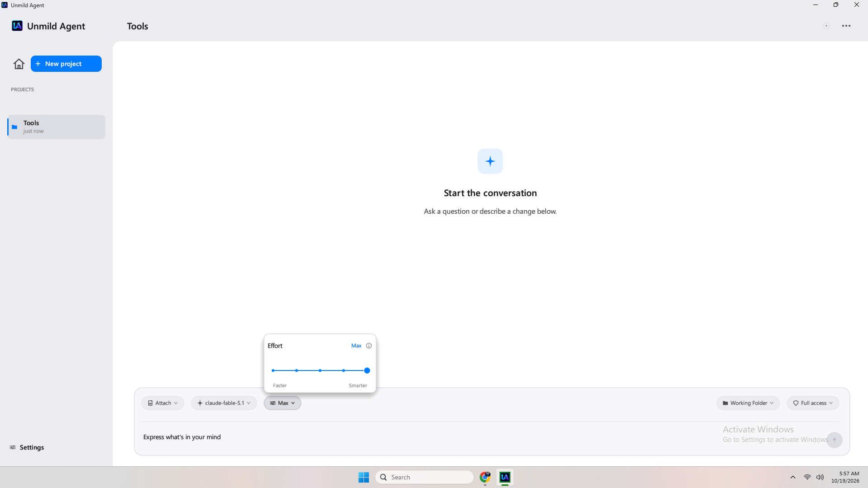Open the Windows Start menu

point(363,477)
